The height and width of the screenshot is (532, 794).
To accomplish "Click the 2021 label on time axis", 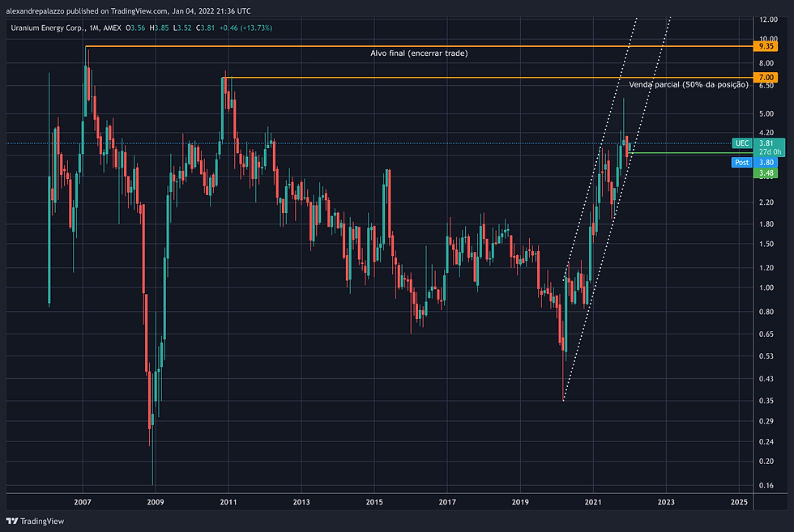I will click(x=593, y=502).
